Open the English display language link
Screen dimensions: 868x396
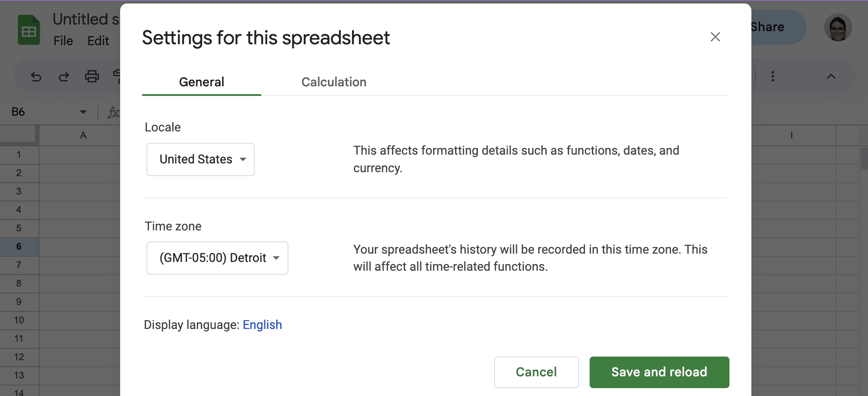[x=262, y=325]
